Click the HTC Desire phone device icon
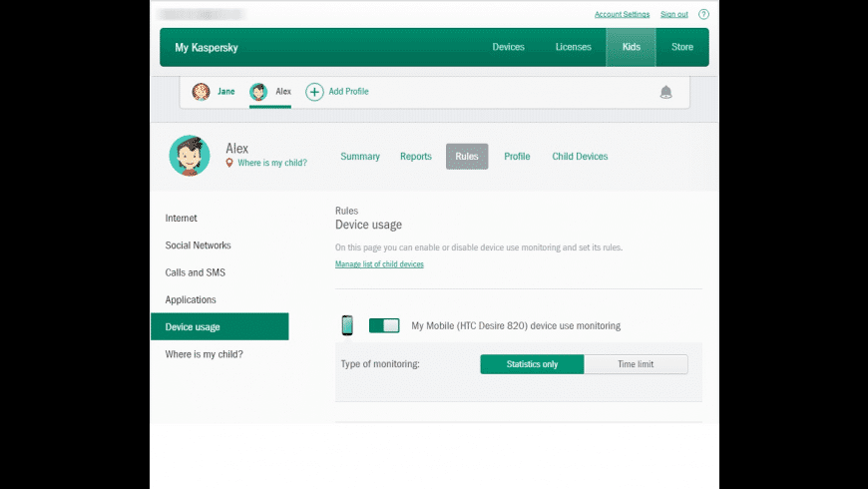This screenshot has height=489, width=868. pyautogui.click(x=347, y=325)
